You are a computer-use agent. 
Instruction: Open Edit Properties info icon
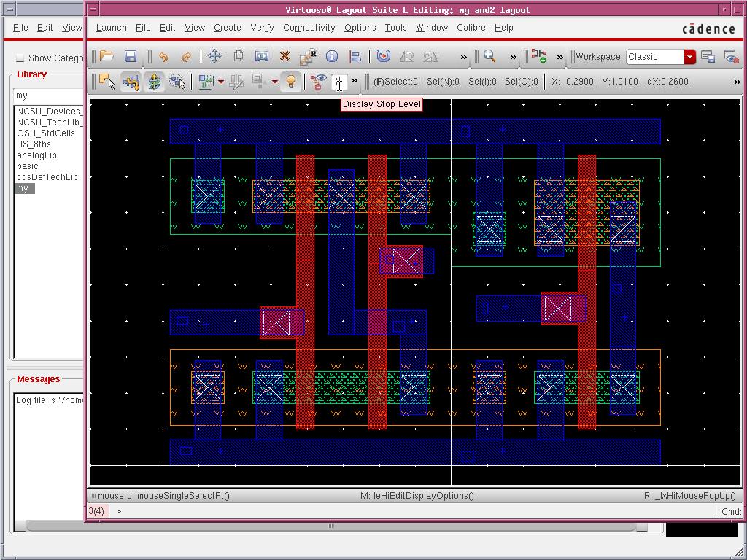click(332, 57)
